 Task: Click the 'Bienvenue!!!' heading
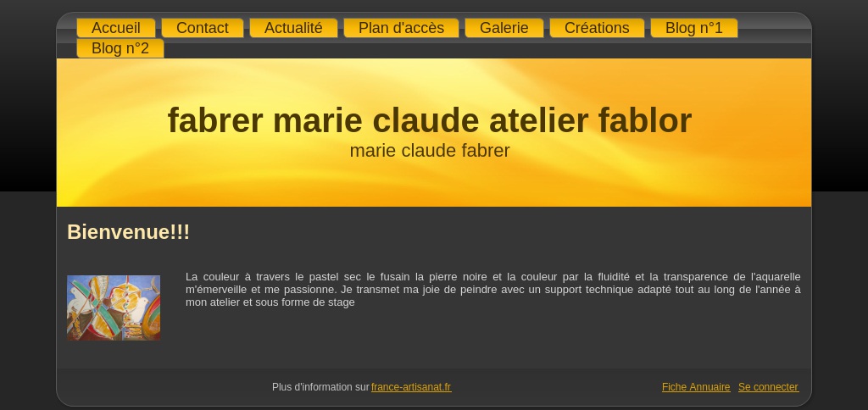[x=128, y=232]
